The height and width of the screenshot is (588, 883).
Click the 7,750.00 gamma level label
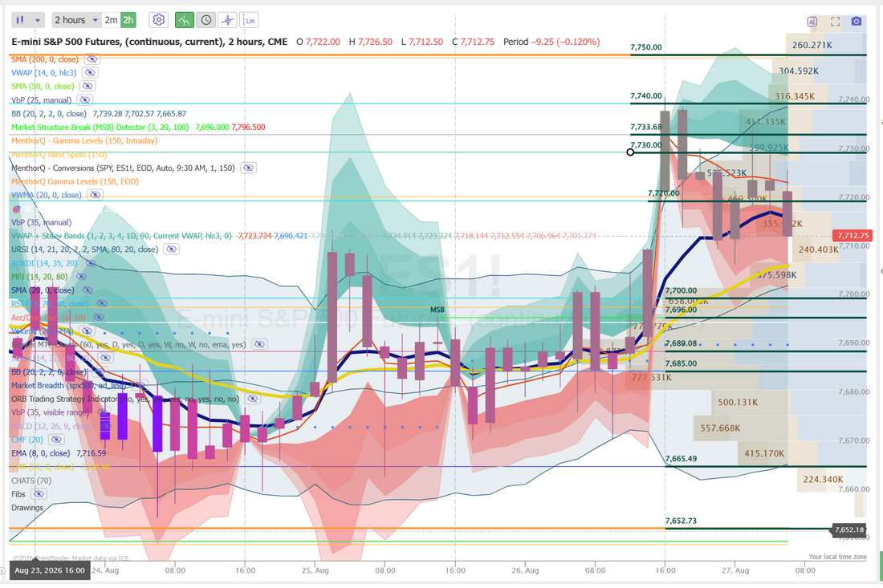click(646, 47)
